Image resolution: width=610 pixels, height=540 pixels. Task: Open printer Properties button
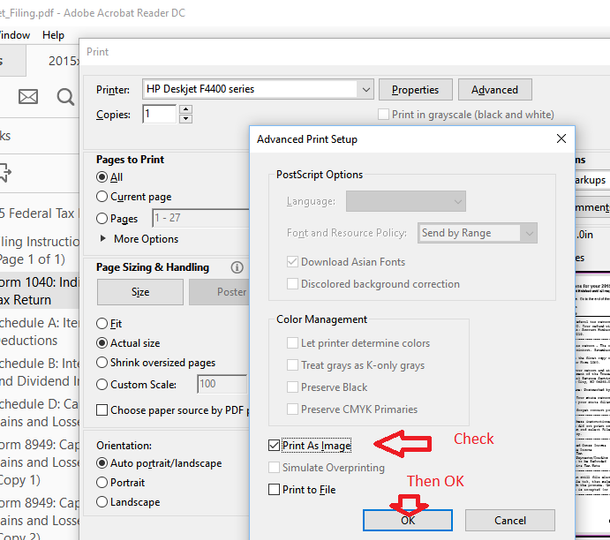[415, 89]
